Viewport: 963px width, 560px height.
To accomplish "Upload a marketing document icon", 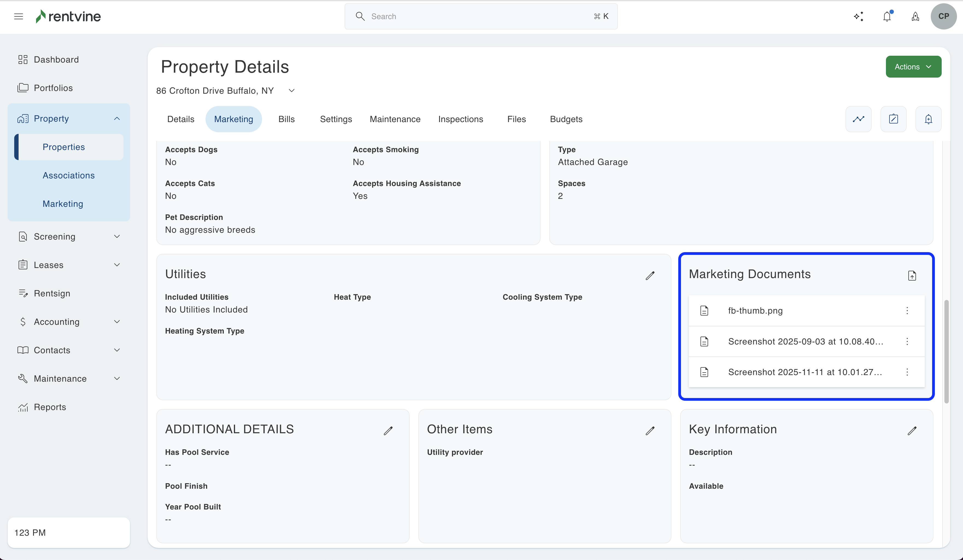I will pos(912,275).
